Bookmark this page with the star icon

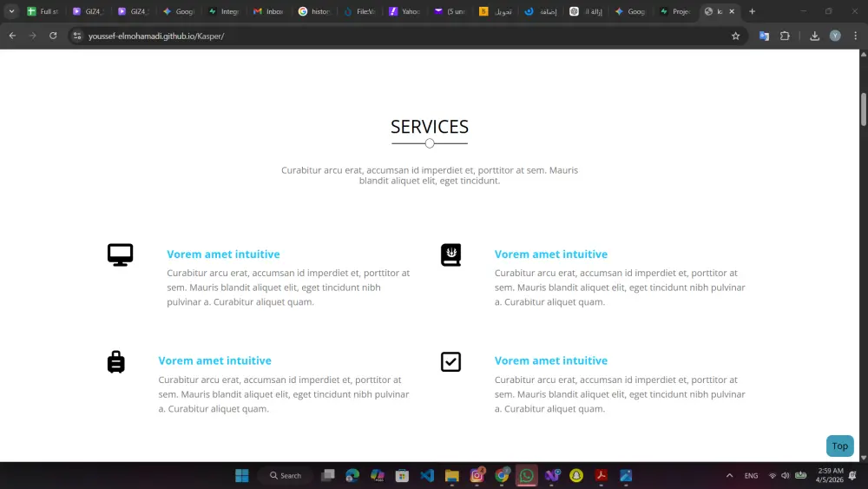coord(735,36)
